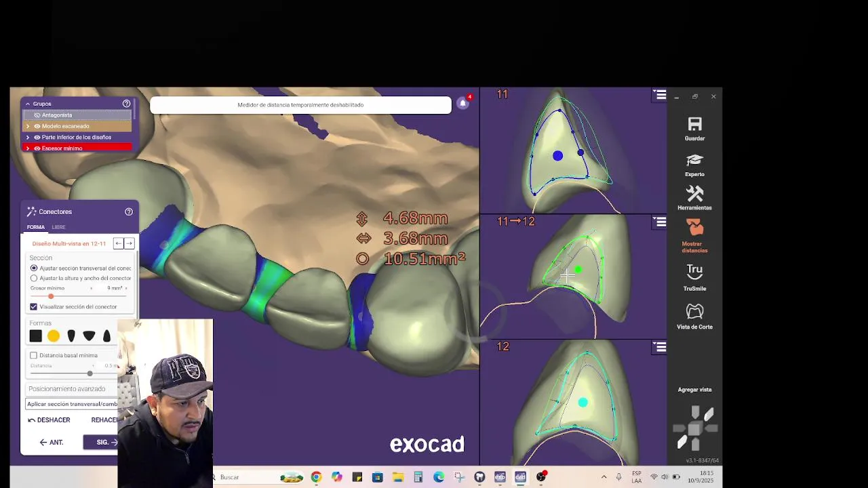Select the yellow circle connector shape
Viewport: 868px width, 488px height.
[54, 335]
